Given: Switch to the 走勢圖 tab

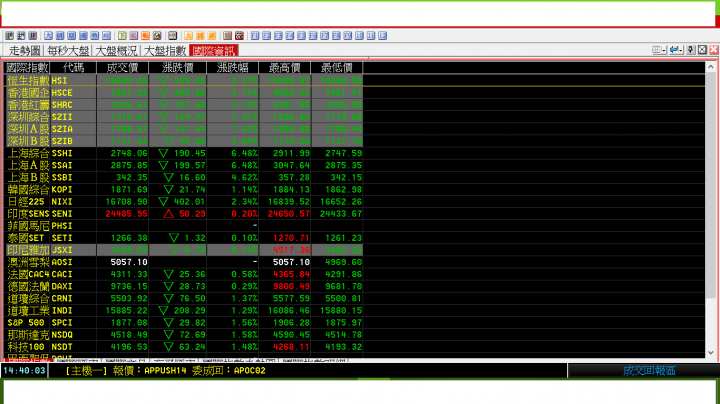Looking at the screenshot, I should (24, 50).
